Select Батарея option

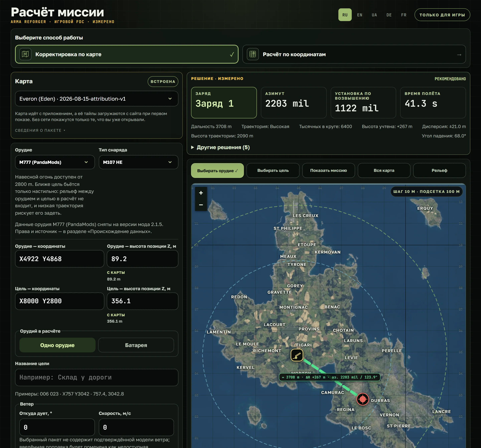tap(136, 345)
